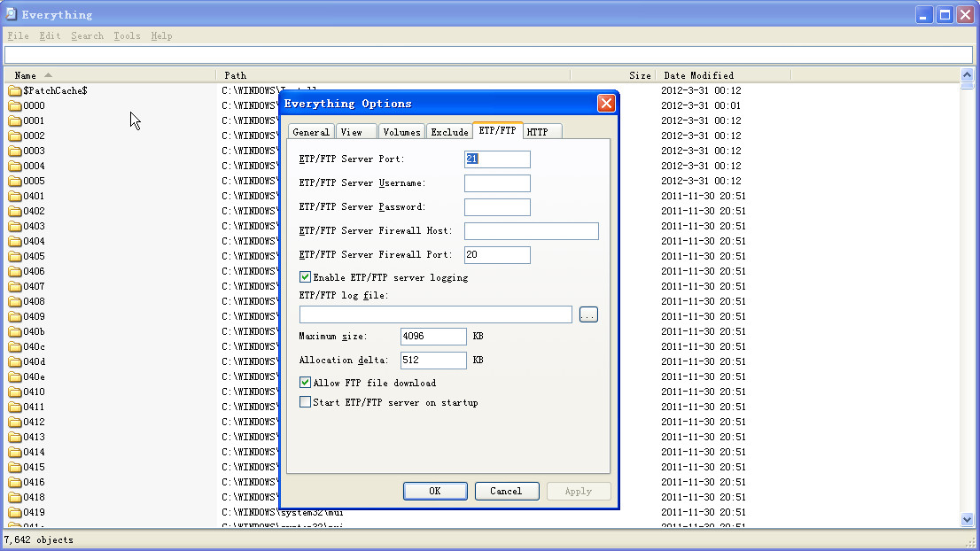Disable ETP/FTP server logging checkbox
This screenshot has width=980, height=551.
pos(305,276)
